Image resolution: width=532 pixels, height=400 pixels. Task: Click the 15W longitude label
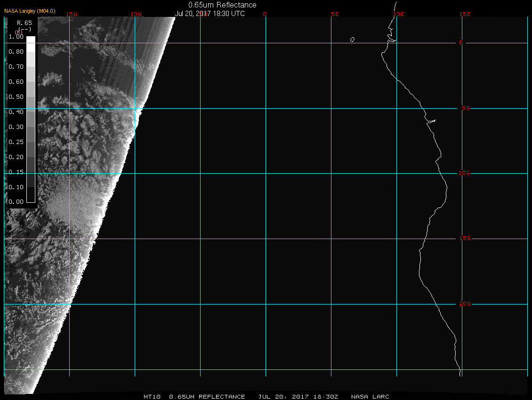click(x=72, y=14)
